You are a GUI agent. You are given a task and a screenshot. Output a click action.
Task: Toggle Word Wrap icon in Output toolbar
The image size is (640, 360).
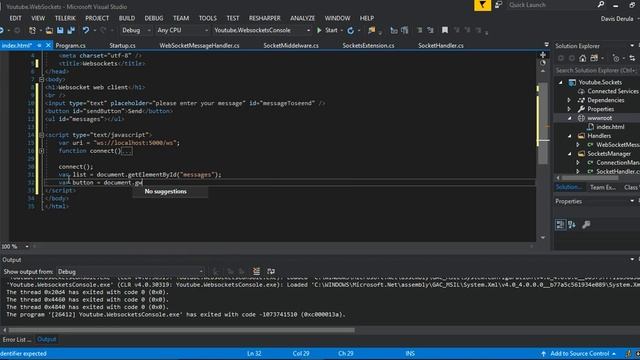(271, 271)
